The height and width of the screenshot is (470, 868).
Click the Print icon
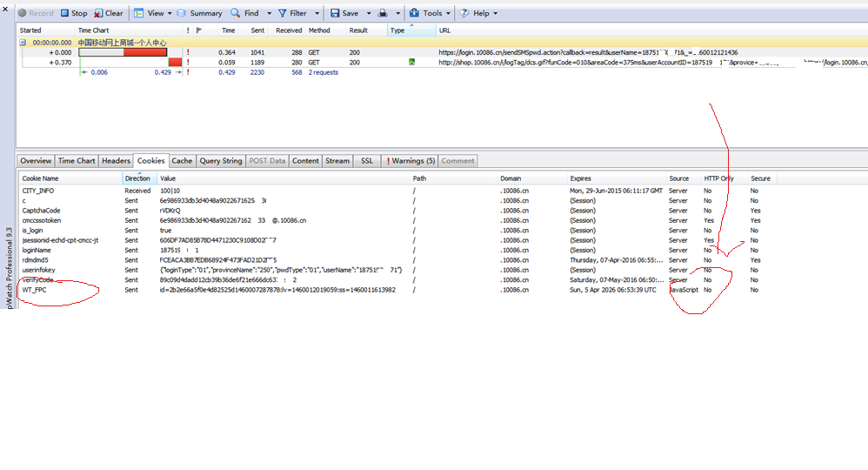point(383,13)
